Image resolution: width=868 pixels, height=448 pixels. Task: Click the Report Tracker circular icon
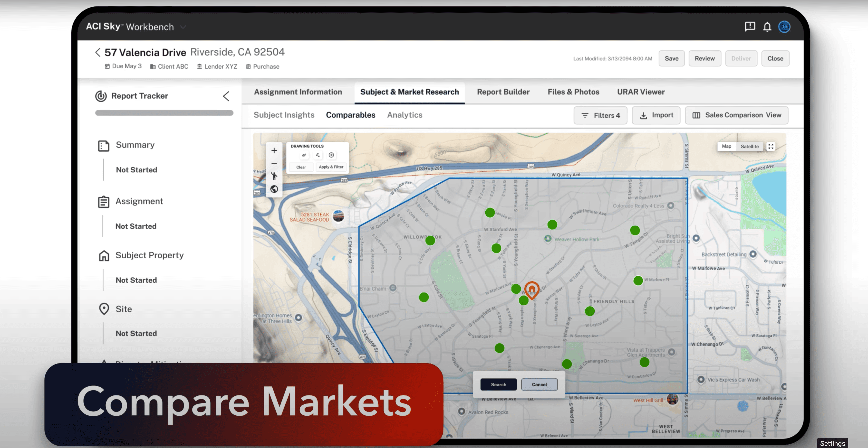(101, 96)
